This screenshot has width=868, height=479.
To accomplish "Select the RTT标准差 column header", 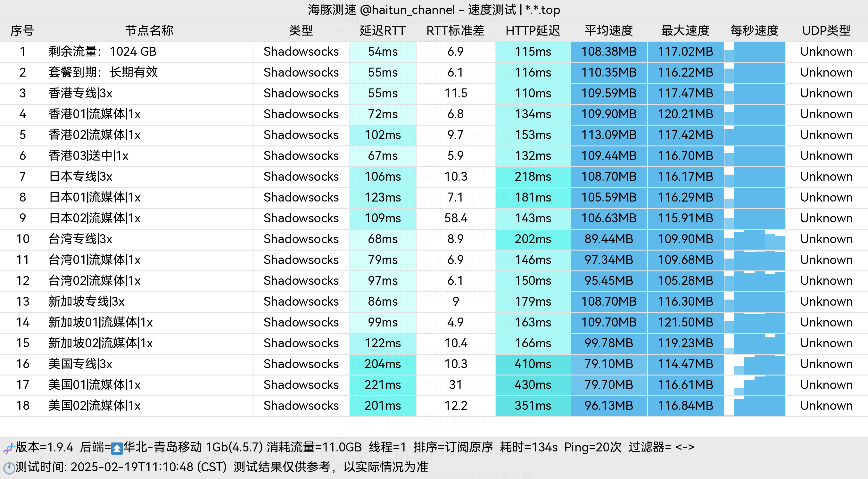I will coord(456,31).
